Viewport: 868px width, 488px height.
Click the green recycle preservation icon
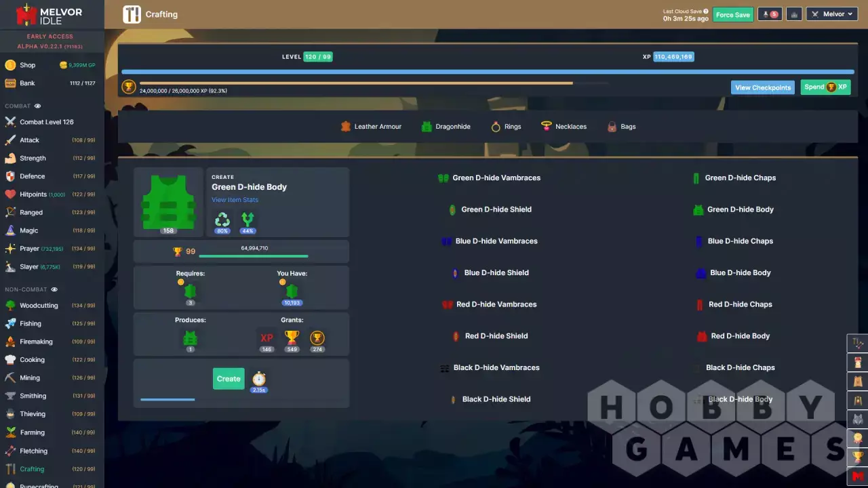tap(222, 220)
